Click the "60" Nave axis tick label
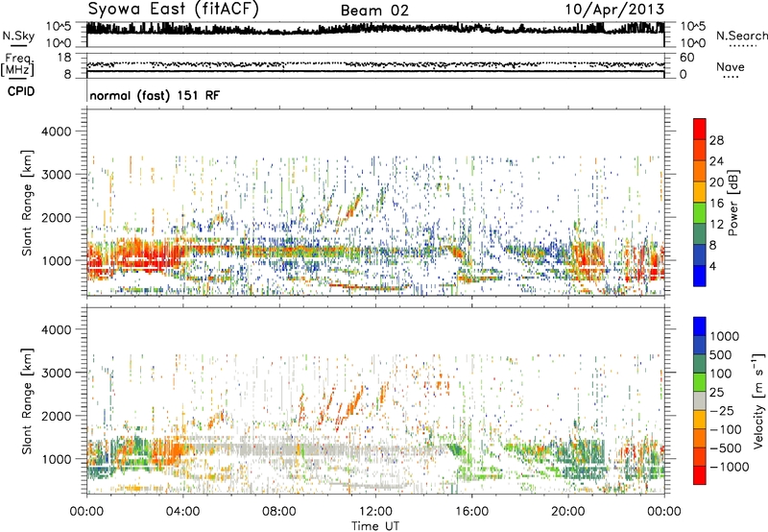Screen dimensions: 768x532 point(686,58)
